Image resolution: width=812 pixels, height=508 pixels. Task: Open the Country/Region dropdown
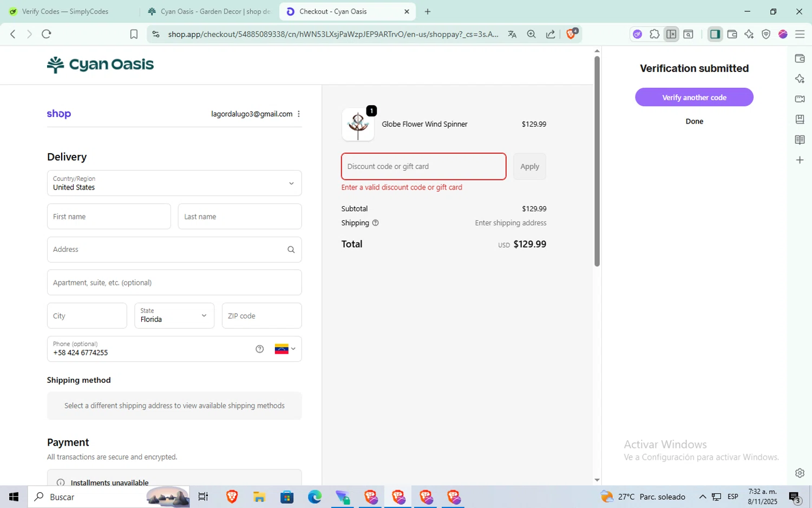(x=174, y=183)
